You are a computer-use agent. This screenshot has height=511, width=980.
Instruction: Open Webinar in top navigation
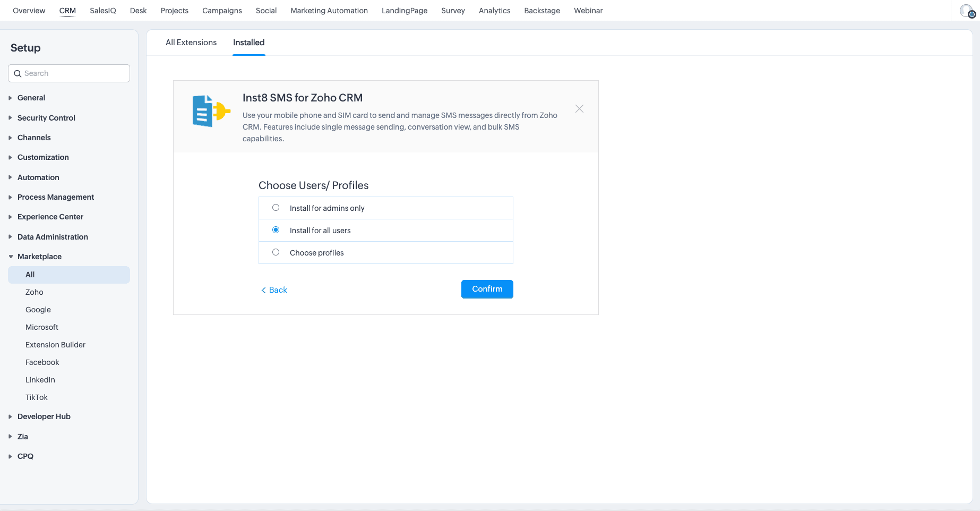point(588,11)
